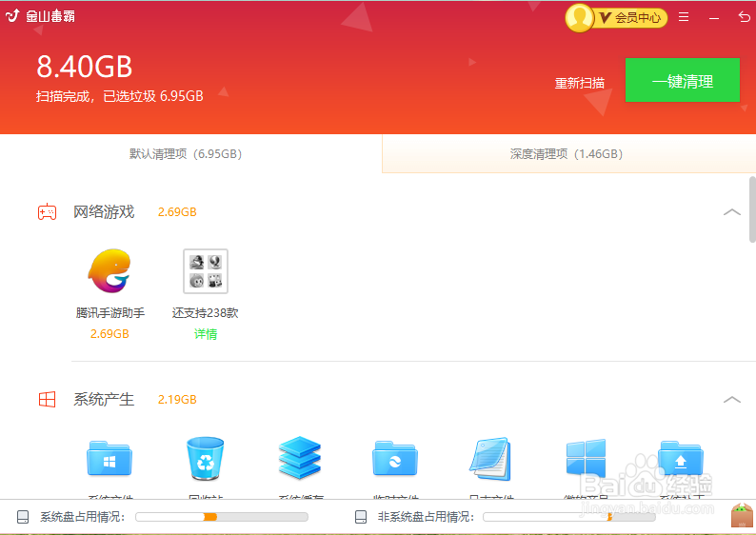Screen dimensions: 756x535
Task: Click 重新扫描 to rescan junk
Action: [580, 83]
